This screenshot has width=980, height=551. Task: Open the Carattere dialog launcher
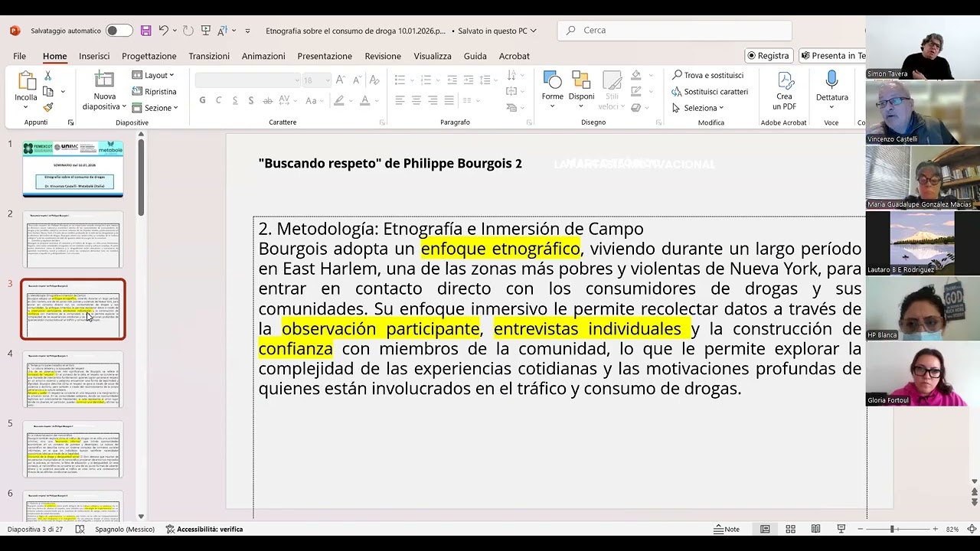[382, 122]
